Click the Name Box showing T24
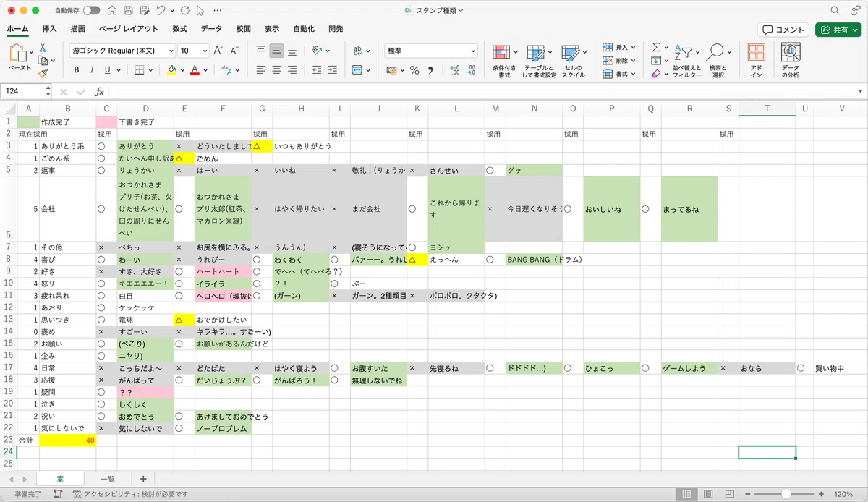 pos(23,92)
